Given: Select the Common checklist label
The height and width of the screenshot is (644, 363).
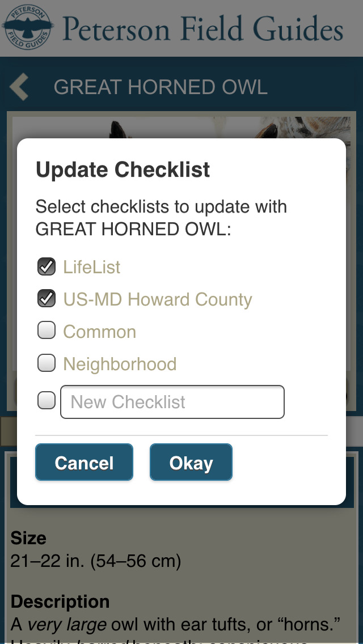Looking at the screenshot, I should [x=100, y=332].
